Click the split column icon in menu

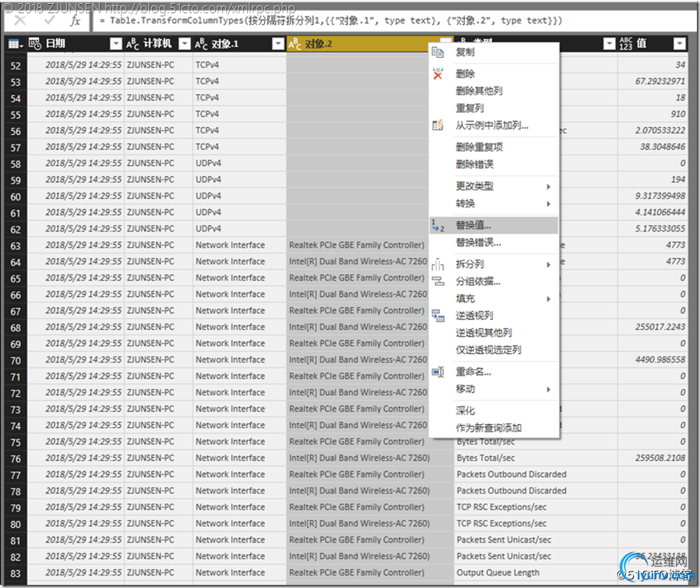437,264
